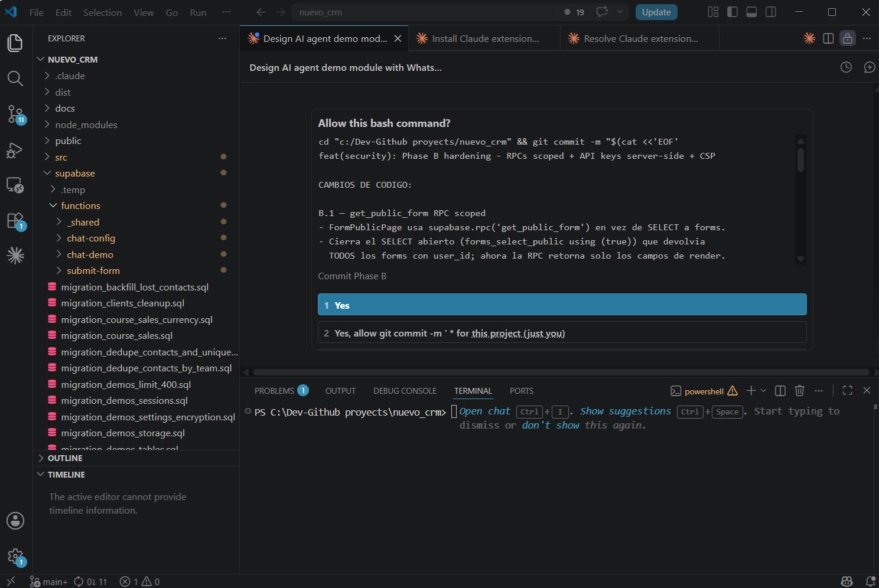This screenshot has height=588, width=879.
Task: Choose Yes, allow git commit for this project
Action: [562, 333]
